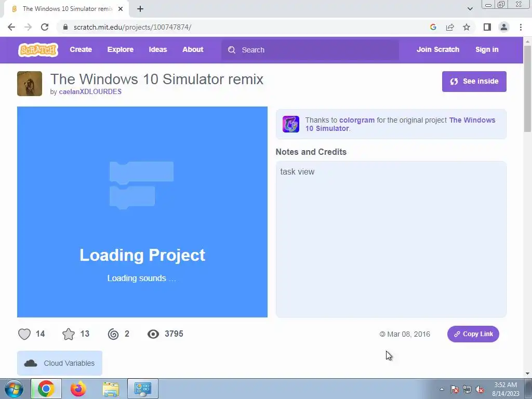Screen dimensions: 532x399
Task: Close the Windows 10 Simulator tab
Action: click(121, 9)
